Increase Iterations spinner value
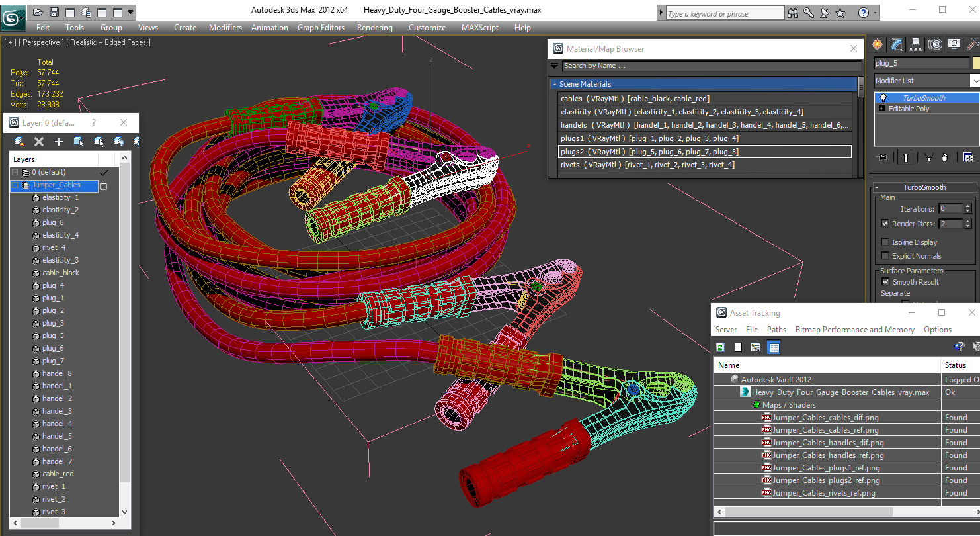 pos(967,206)
